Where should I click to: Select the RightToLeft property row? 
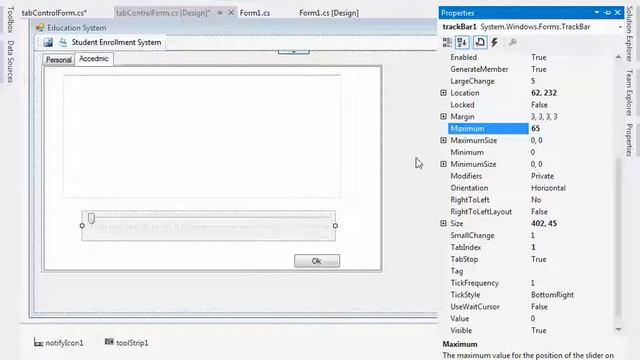pos(531,200)
